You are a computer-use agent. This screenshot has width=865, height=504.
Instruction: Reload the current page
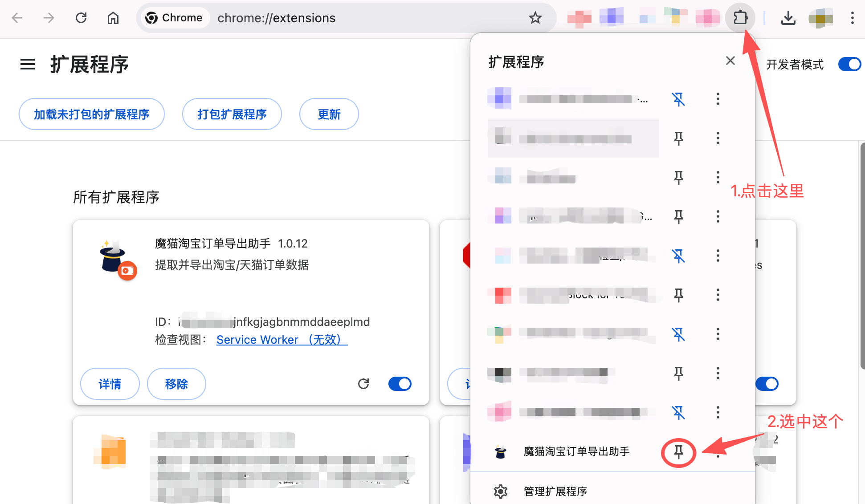pyautogui.click(x=81, y=18)
